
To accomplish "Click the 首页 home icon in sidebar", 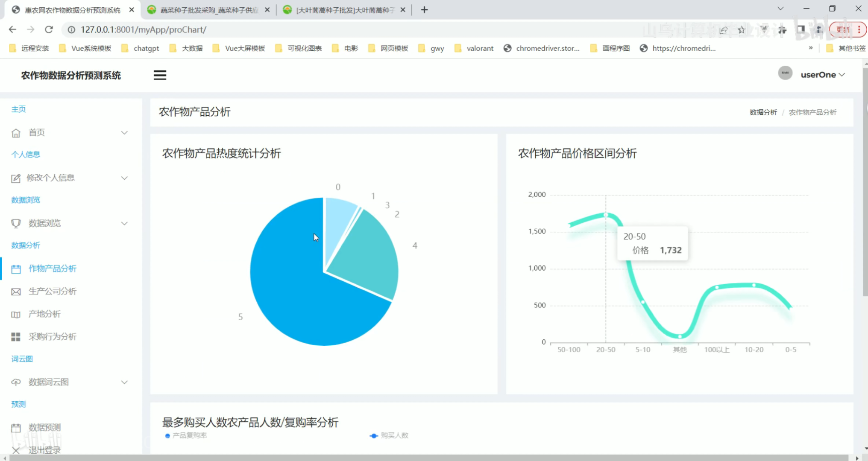I will pos(16,133).
